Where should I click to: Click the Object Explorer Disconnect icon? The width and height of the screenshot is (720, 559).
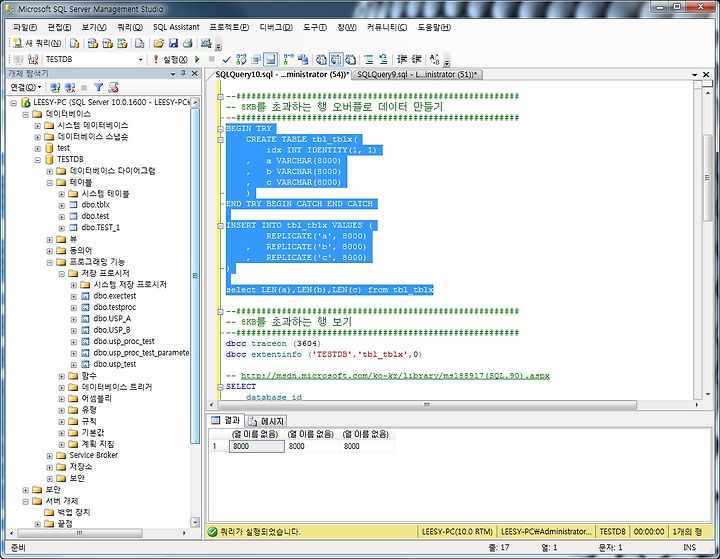click(70, 87)
